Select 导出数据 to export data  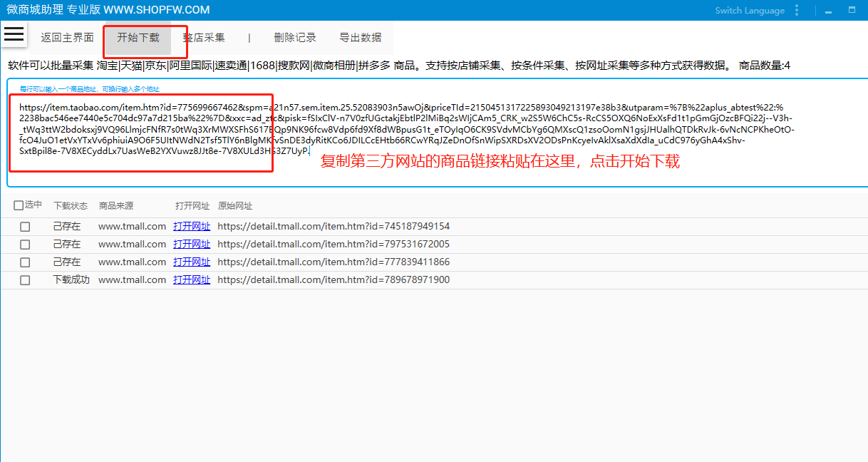coord(360,38)
